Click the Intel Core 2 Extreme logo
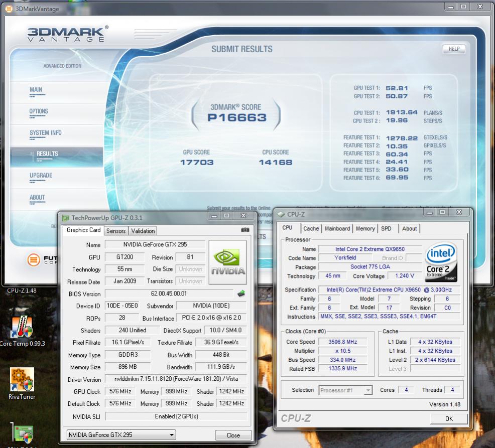The height and width of the screenshot is (448, 495). pyautogui.click(x=441, y=262)
